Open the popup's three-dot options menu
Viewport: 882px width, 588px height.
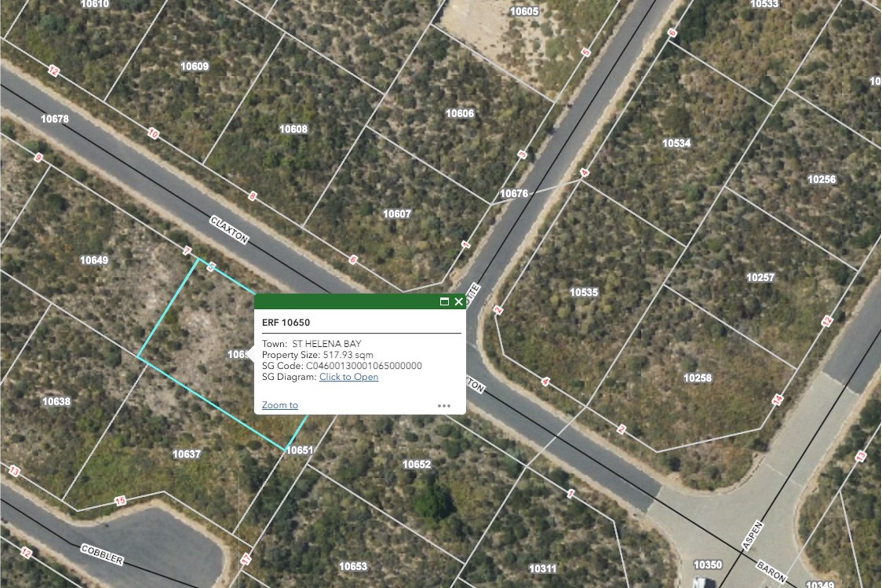point(444,406)
